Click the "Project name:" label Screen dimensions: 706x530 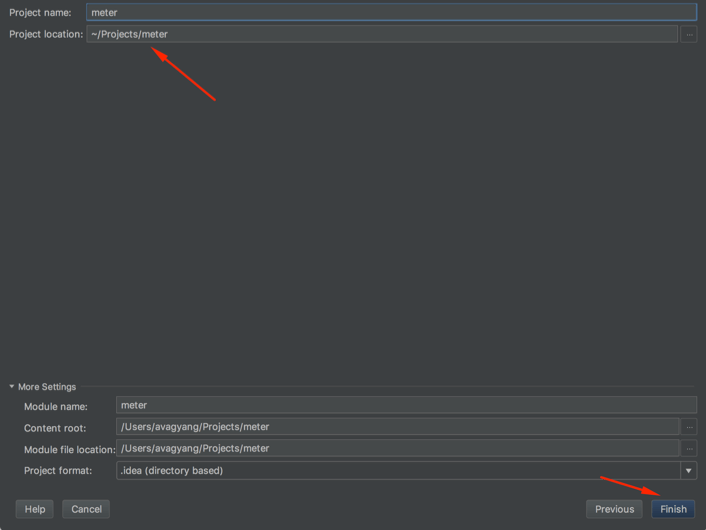(40, 13)
